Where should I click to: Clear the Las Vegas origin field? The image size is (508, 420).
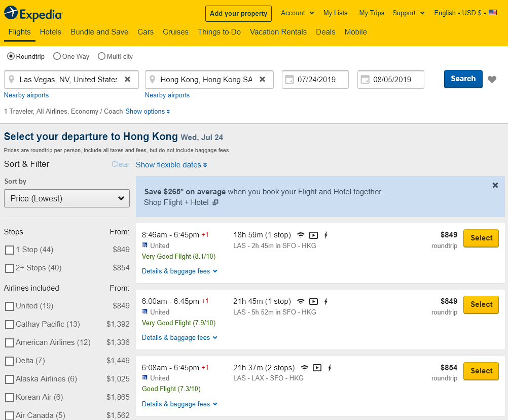(x=128, y=80)
